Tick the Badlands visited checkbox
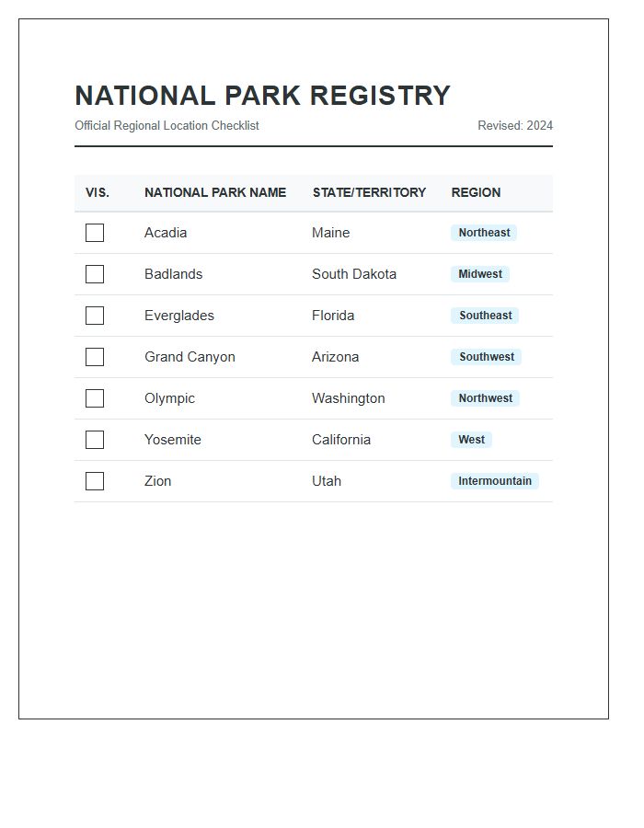The width and height of the screenshot is (644, 828). coord(95,274)
